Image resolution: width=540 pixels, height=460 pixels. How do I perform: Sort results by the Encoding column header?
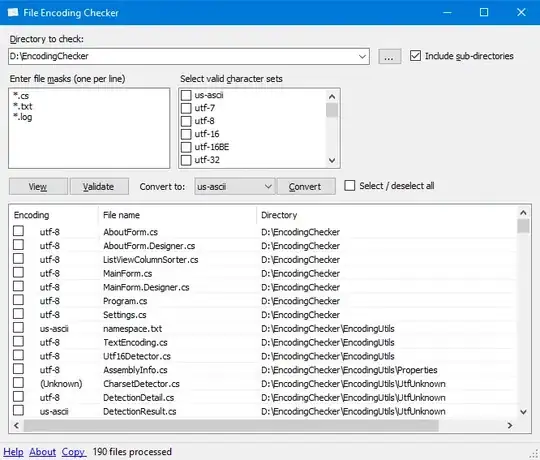[x=54, y=215]
